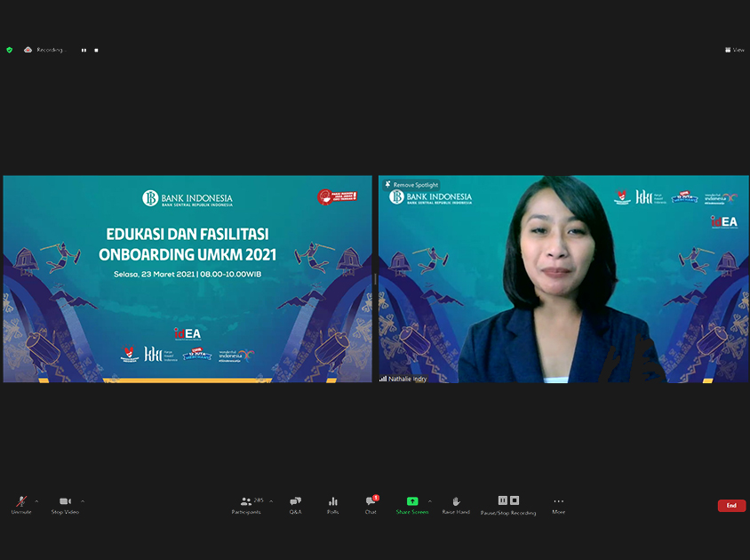Image resolution: width=750 pixels, height=560 pixels.
Task: Open Chat with the unread badge
Action: (371, 505)
